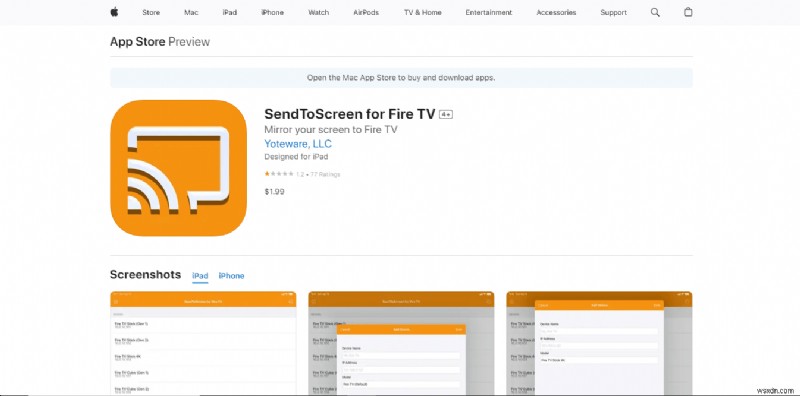Open the third screenshot with large dialog

pyautogui.click(x=599, y=342)
